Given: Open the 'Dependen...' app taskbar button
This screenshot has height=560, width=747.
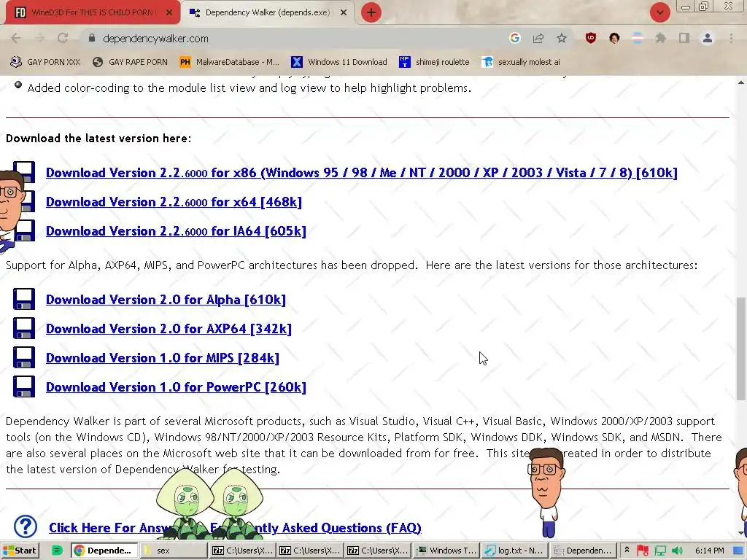Looking at the screenshot, I should click(583, 551).
